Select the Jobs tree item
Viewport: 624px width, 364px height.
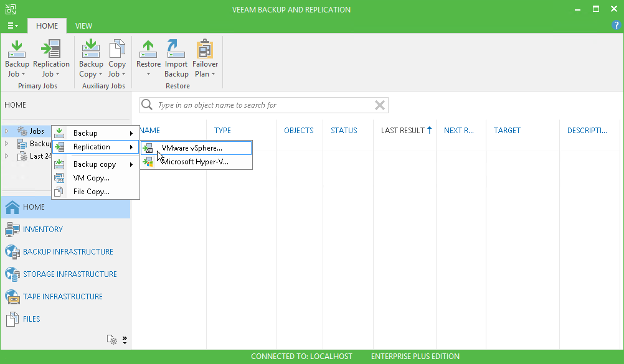coord(37,131)
